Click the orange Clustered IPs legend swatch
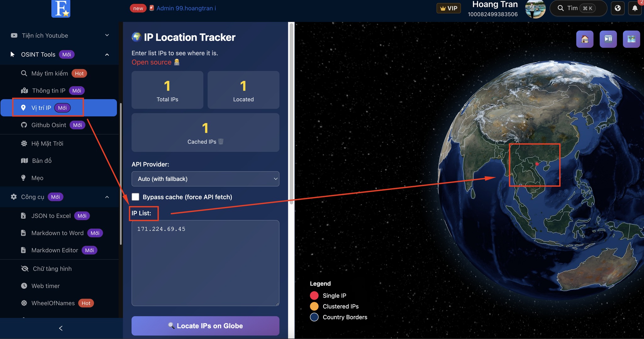Image resolution: width=644 pixels, height=339 pixels. coord(314,306)
